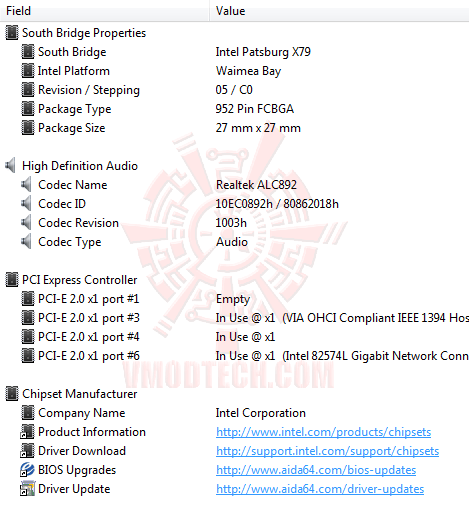
Task: Select the Codec ID field label
Action: click(x=62, y=204)
